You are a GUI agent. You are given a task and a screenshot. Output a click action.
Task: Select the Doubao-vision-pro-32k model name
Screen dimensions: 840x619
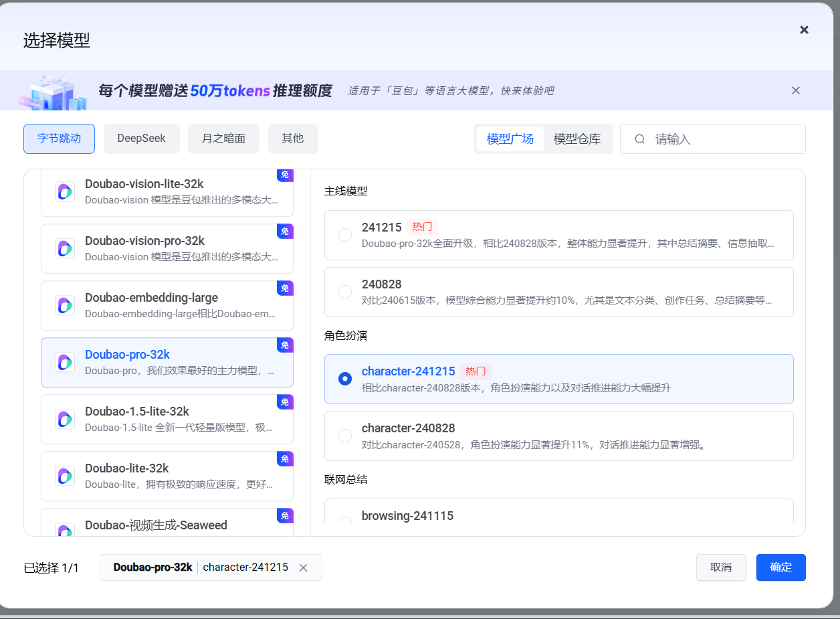click(x=144, y=241)
